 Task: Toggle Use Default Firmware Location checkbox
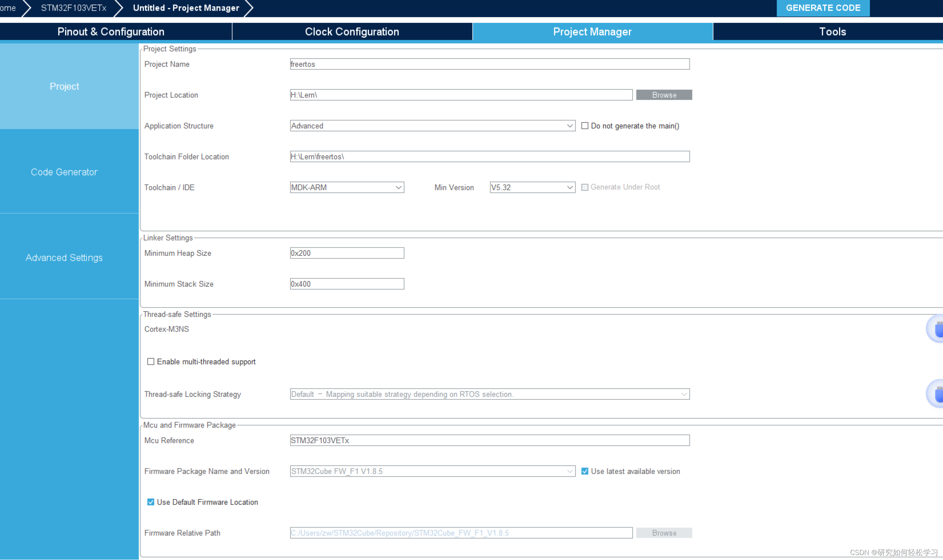click(x=151, y=502)
